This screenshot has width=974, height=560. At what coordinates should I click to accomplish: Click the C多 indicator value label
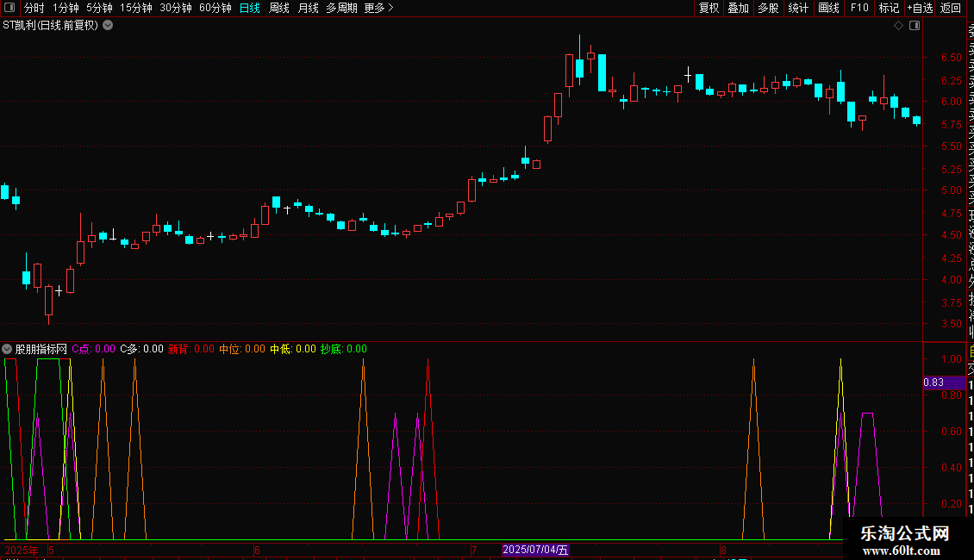click(x=141, y=349)
